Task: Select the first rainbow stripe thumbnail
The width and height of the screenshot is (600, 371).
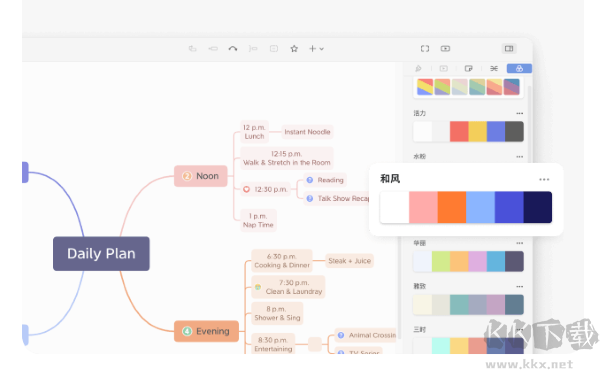Action: pos(425,87)
